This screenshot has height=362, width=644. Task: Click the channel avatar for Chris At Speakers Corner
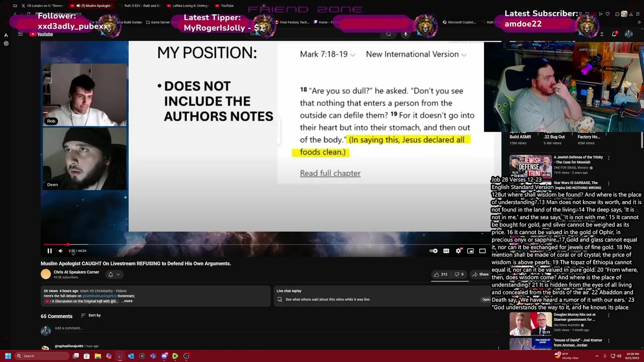pos(46,274)
